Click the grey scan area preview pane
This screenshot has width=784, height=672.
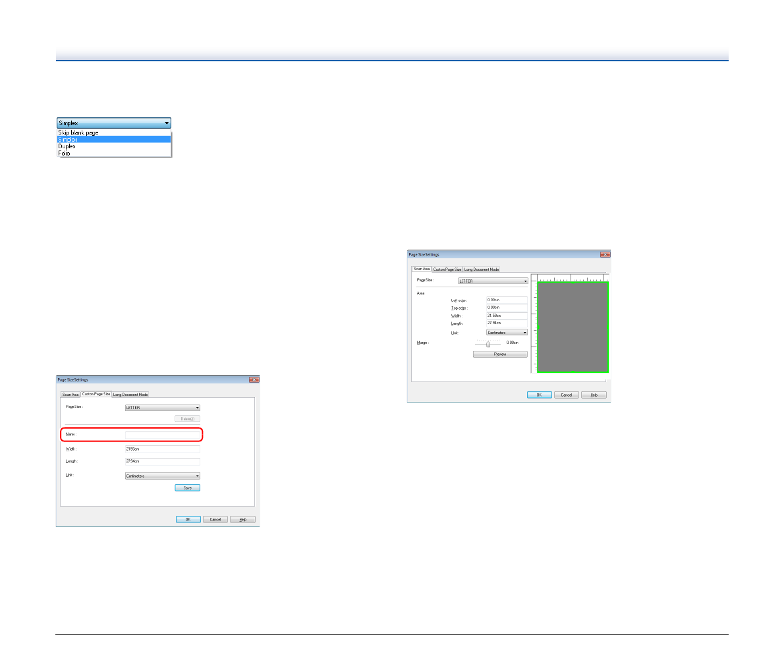tap(573, 327)
